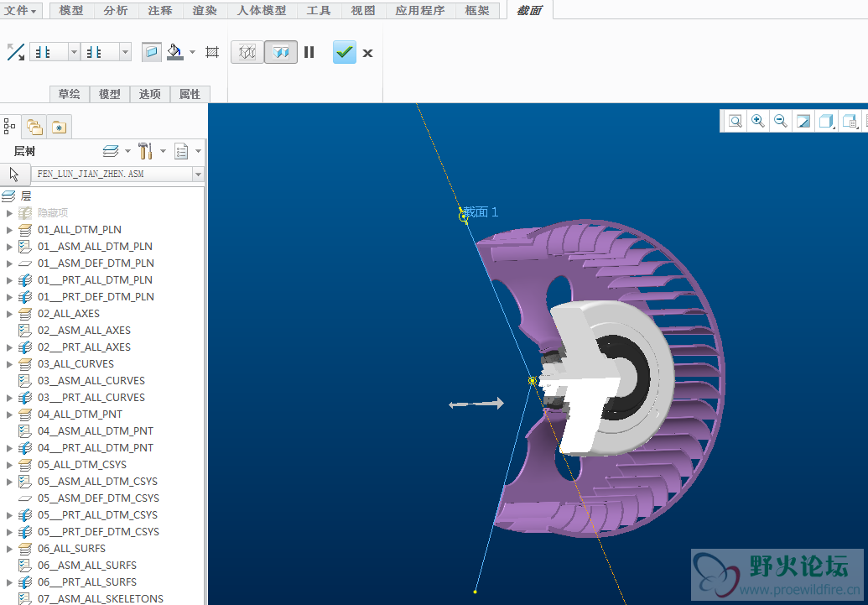Screen dimensions: 868x605
Task: Open the section color dropdown arrow
Action: click(192, 52)
